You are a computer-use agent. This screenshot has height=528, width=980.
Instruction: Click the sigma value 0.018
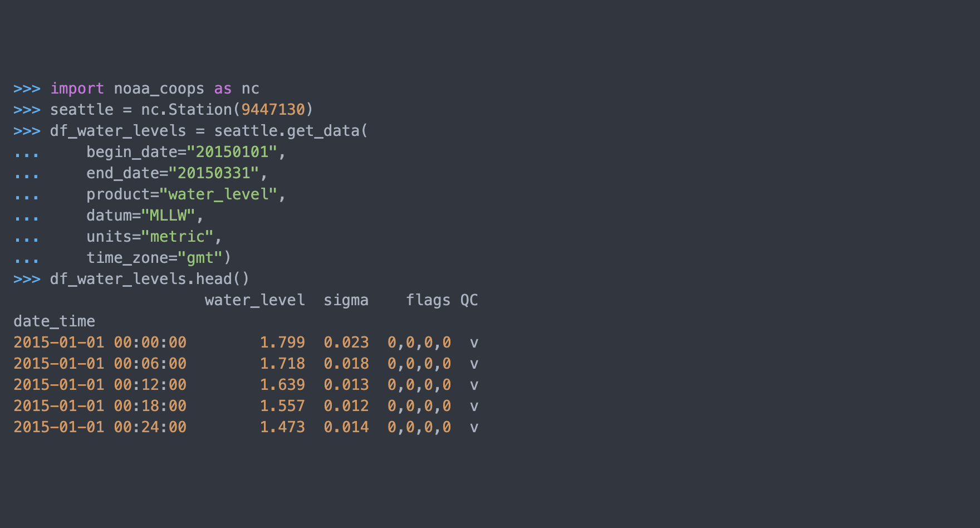point(346,364)
